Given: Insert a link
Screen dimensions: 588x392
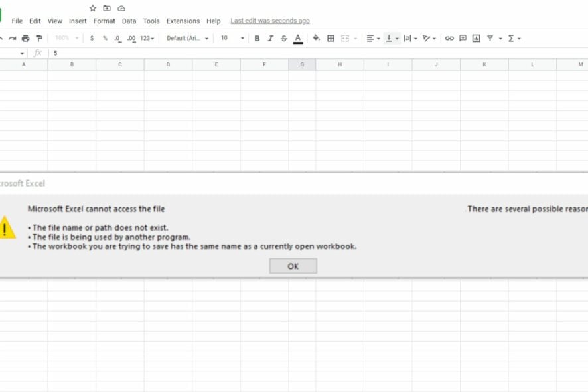Looking at the screenshot, I should [449, 38].
